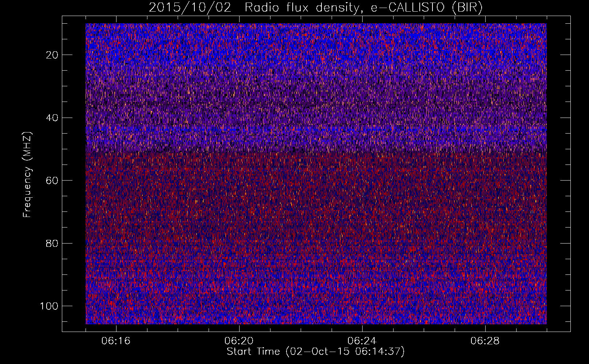The image size is (589, 364).
Task: Select the 20 MHz frequency tick label
Action: click(x=52, y=55)
